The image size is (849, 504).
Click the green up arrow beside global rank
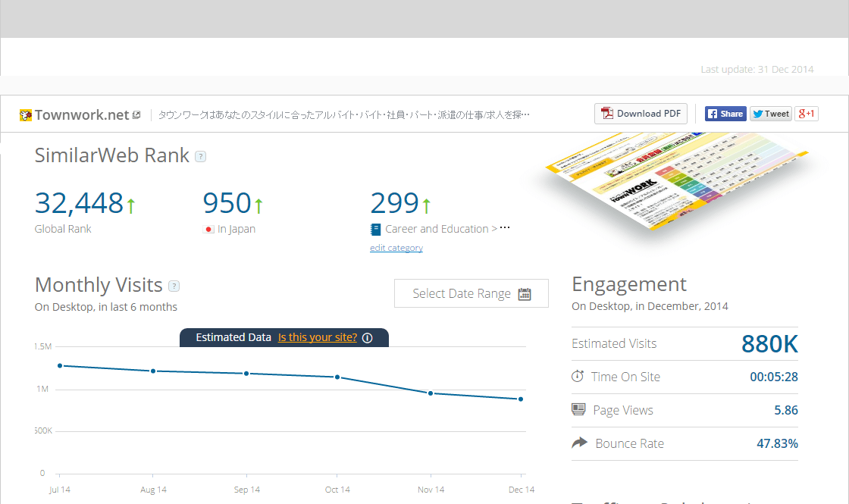point(130,205)
